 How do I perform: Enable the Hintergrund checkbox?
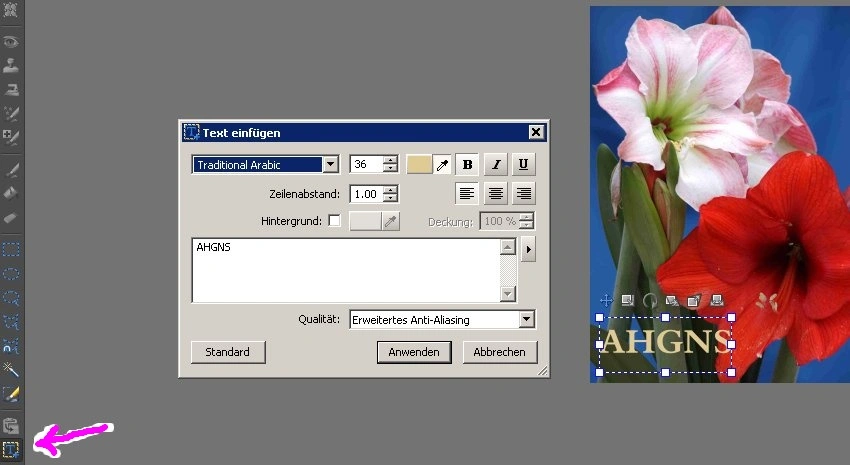click(334, 221)
